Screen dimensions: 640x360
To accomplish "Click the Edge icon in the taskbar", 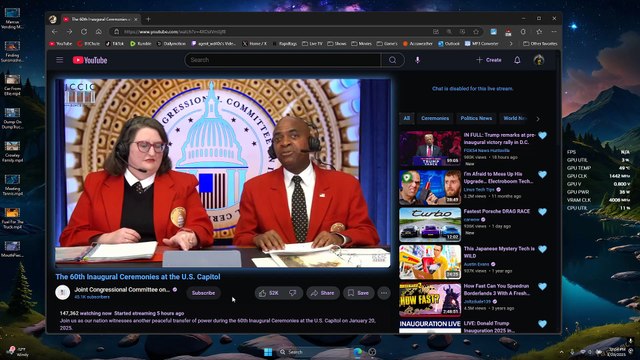I will [357, 352].
